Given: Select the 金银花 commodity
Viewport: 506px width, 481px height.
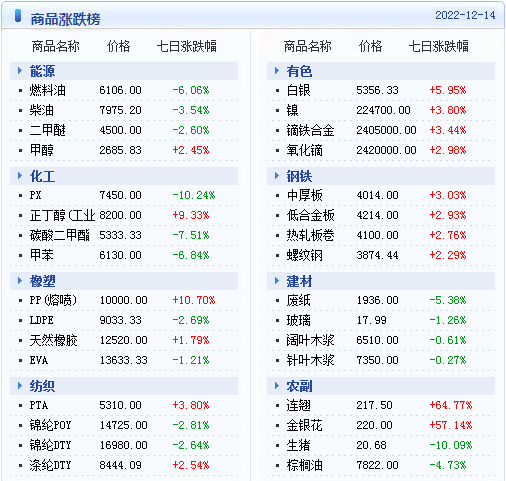Looking at the screenshot, I should [305, 425].
